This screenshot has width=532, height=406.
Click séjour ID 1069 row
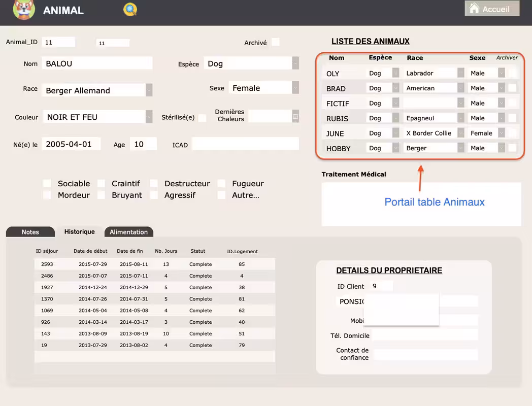pos(154,310)
